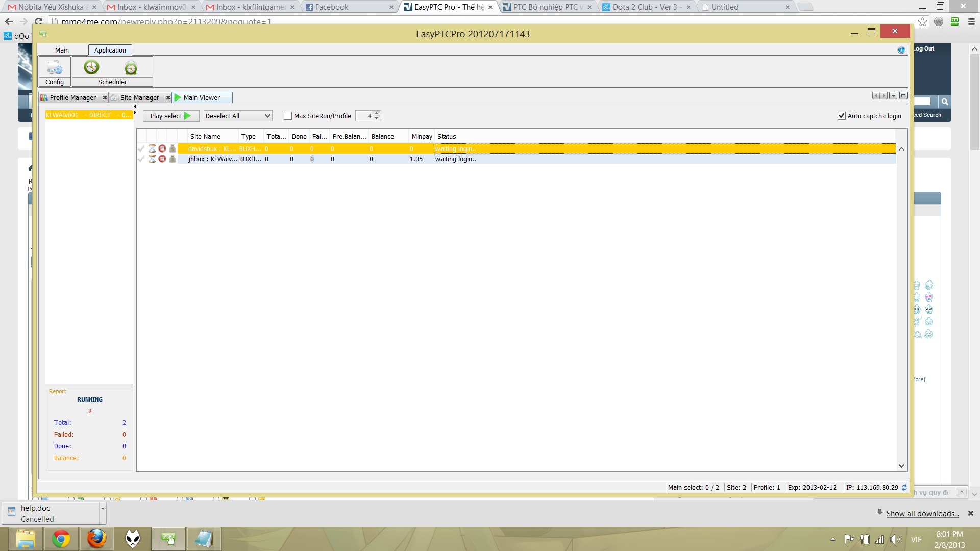This screenshot has width=980, height=551.
Task: Switch to the Main ribbon tab
Action: click(62, 50)
